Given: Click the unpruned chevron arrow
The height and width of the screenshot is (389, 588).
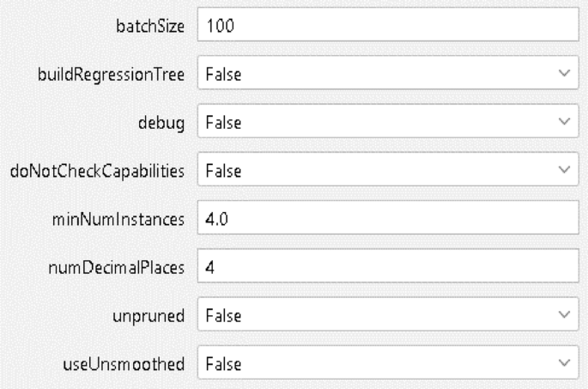Looking at the screenshot, I should tap(563, 315).
